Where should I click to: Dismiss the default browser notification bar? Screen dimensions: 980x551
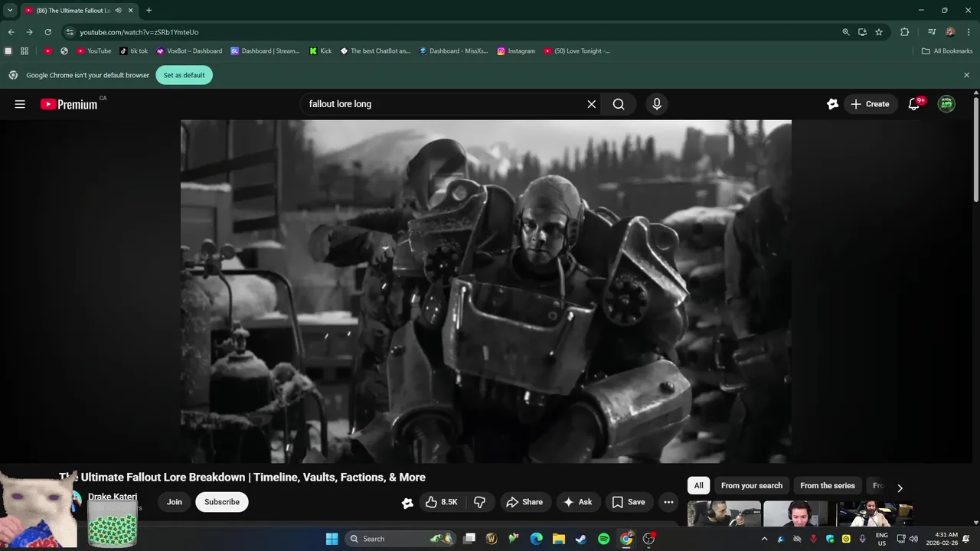(x=966, y=75)
